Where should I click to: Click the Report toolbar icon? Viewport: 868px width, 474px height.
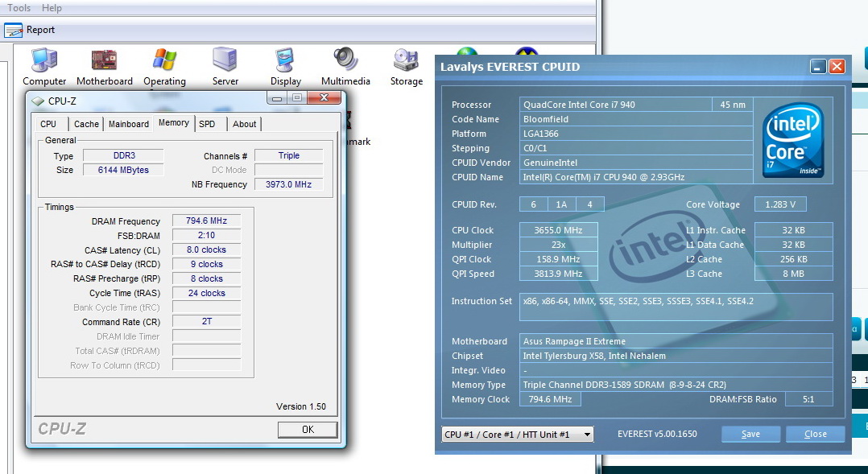(13, 30)
